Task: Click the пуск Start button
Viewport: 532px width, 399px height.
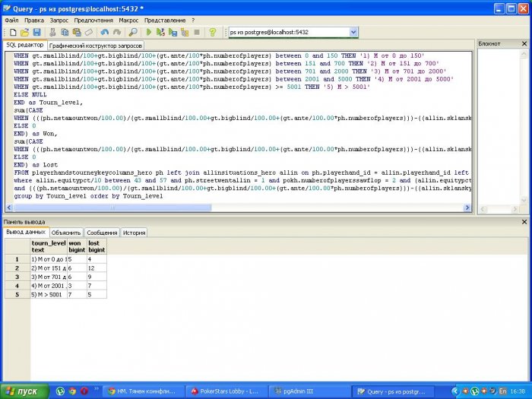Action: point(23,391)
